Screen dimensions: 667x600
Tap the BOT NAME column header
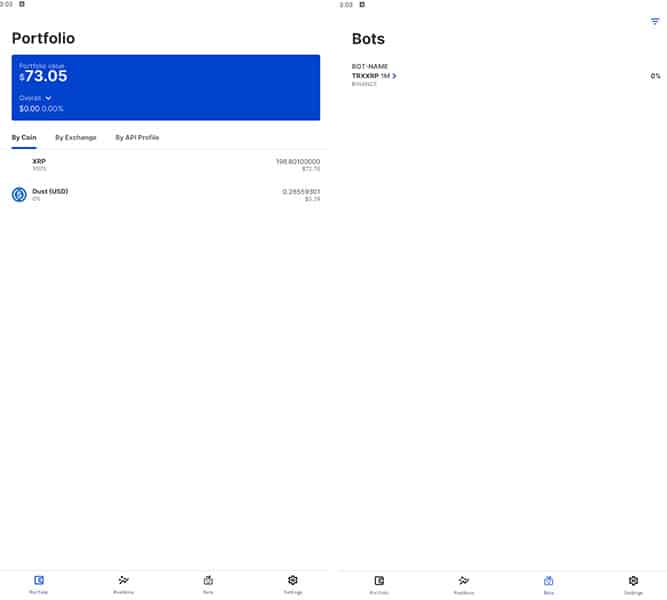[370, 66]
